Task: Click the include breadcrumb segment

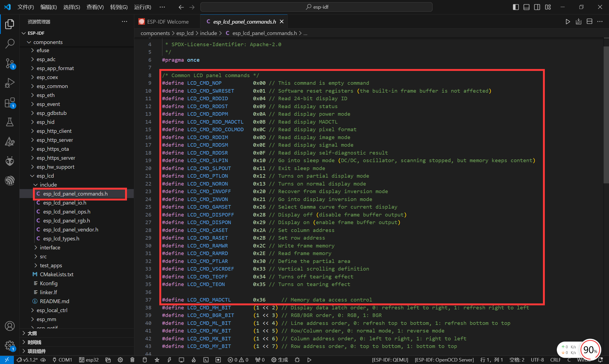Action: [209, 33]
